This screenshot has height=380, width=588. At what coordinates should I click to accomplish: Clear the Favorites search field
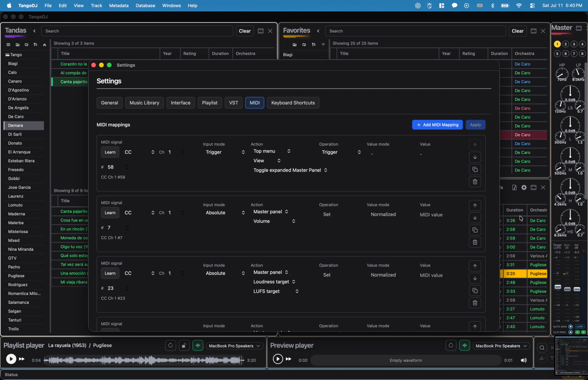(x=517, y=31)
